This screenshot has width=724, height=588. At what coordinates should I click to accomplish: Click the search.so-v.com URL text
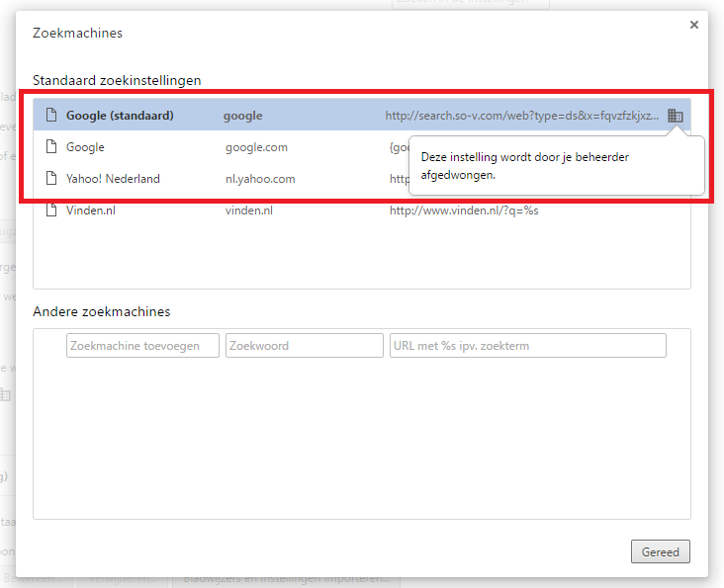point(522,116)
